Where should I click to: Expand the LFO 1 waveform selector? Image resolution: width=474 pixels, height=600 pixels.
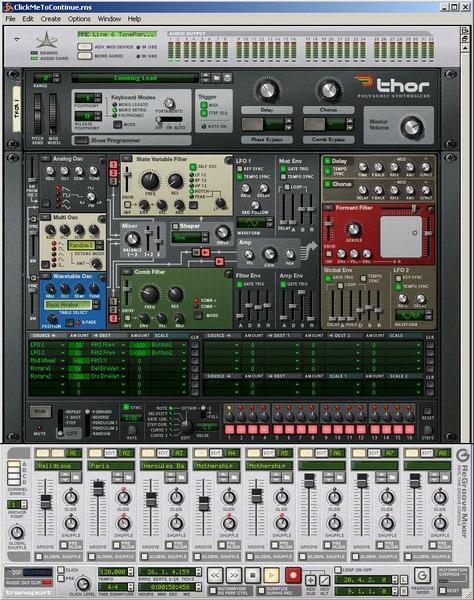[255, 222]
